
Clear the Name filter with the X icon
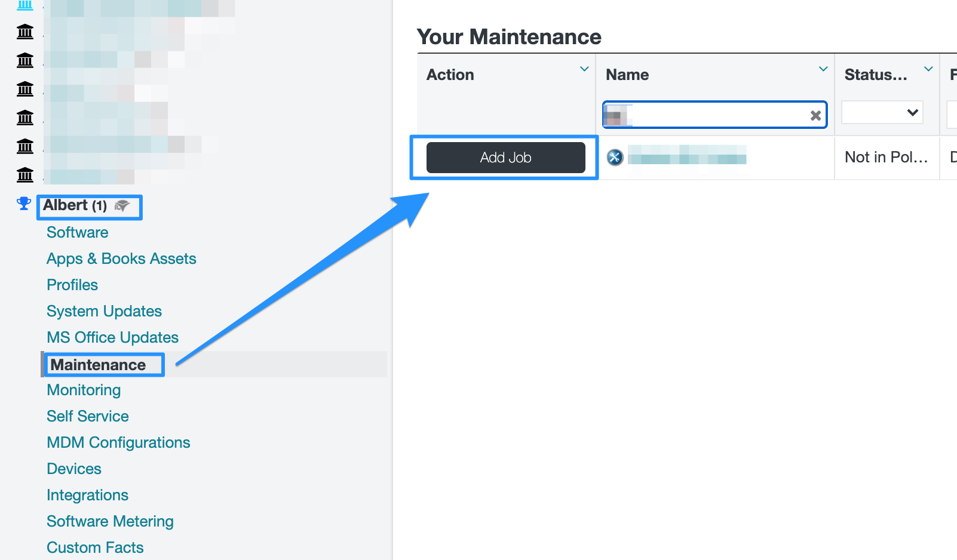click(815, 116)
